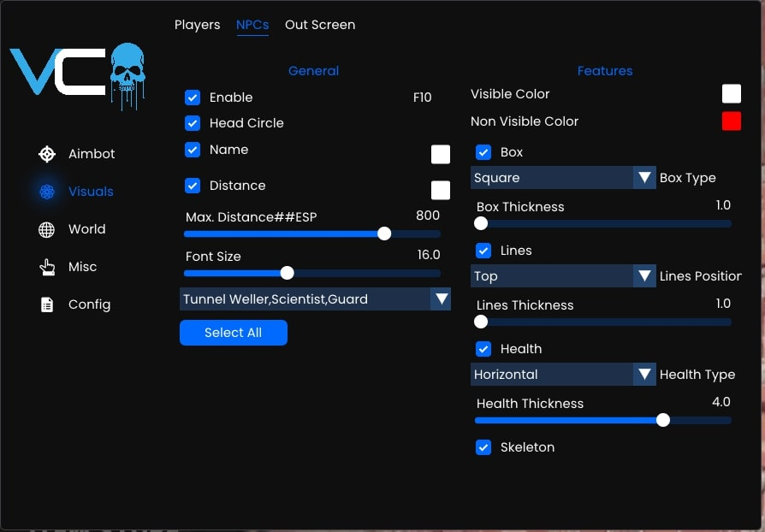Screen dimensions: 765x532
Task: Open the Out Screen tab
Action: click(x=320, y=25)
